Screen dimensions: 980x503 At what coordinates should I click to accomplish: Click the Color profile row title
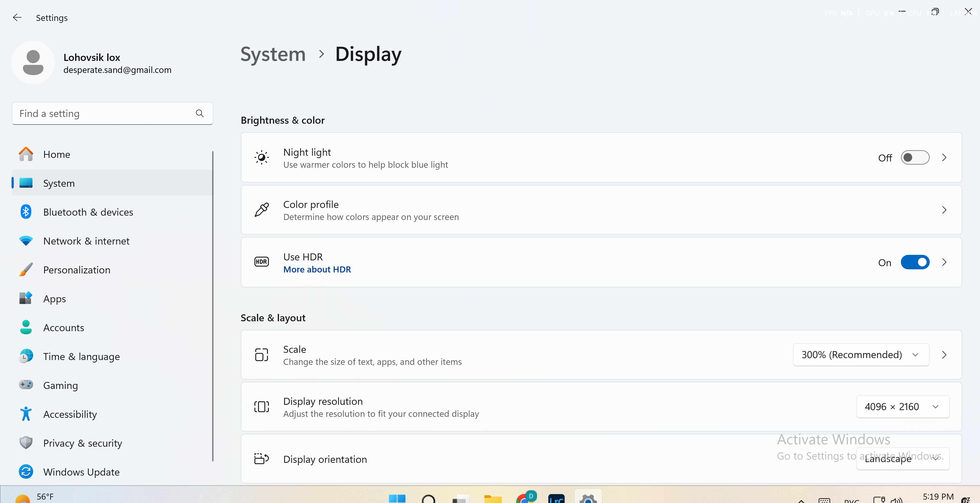311,205
